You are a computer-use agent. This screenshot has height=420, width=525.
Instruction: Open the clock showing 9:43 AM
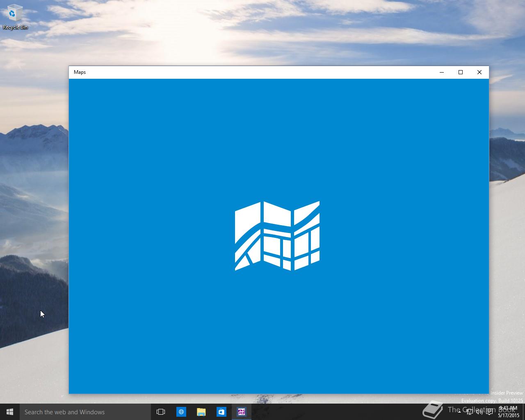(509, 412)
